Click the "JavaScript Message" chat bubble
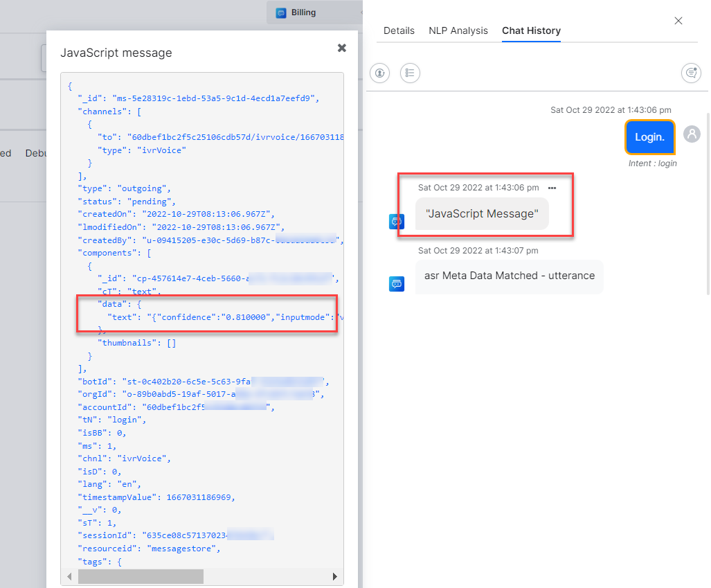This screenshot has height=588, width=711. pos(482,214)
